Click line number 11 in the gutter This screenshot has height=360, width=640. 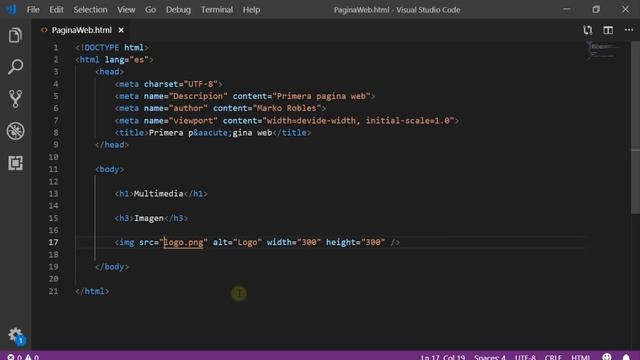point(53,169)
